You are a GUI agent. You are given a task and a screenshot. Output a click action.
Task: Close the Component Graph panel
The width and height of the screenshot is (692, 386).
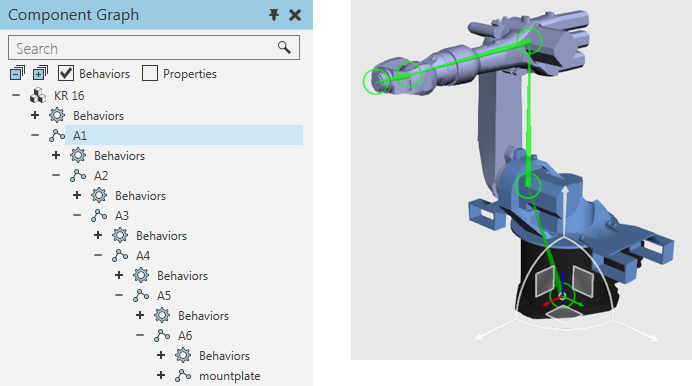point(295,15)
